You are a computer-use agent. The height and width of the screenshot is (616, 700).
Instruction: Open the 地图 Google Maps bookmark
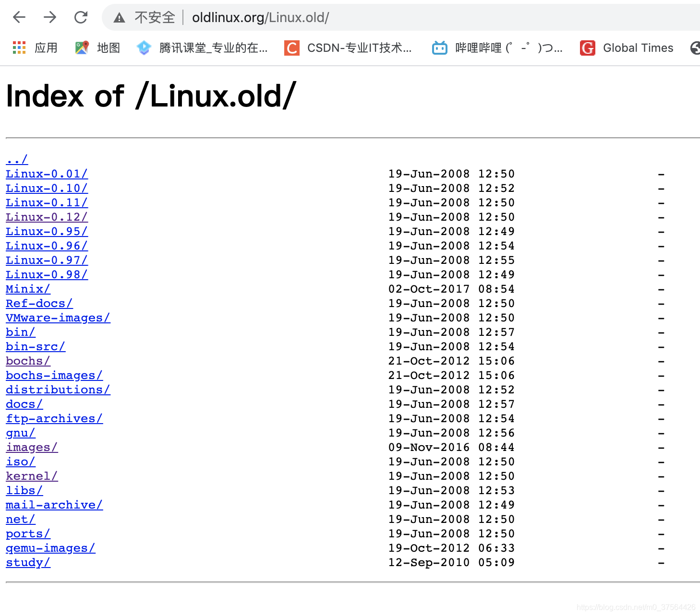tap(96, 47)
